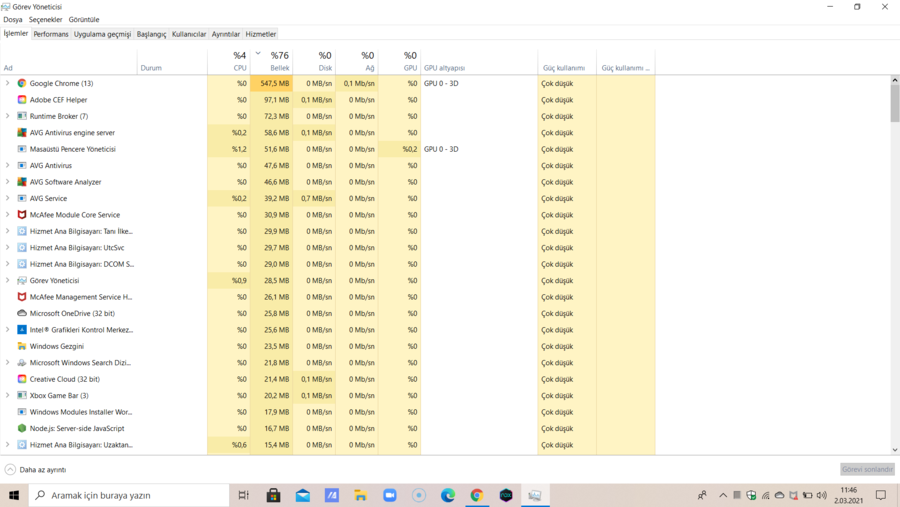
Task: Open the Başlangıç tab
Action: click(x=152, y=34)
